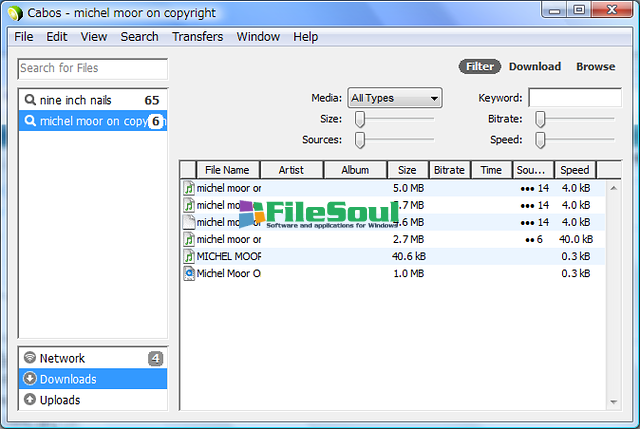Viewport: 640px width, 429px height.
Task: Select the Filter view button
Action: click(x=480, y=67)
